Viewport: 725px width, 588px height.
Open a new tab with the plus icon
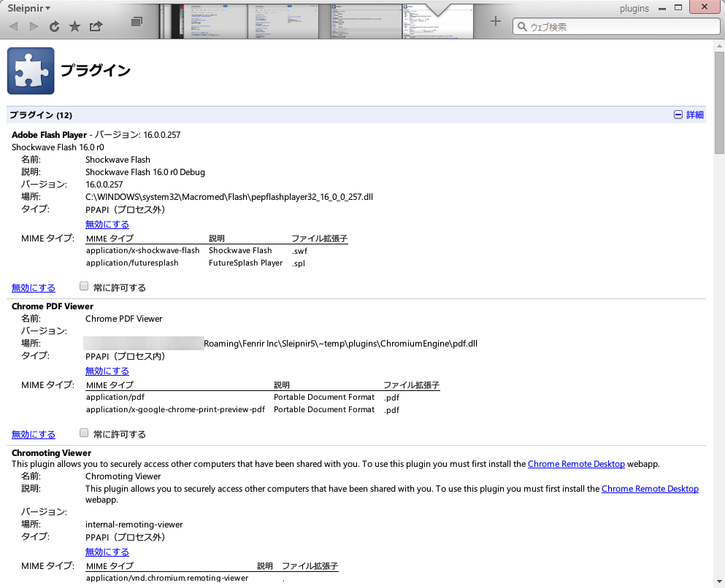pos(496,22)
